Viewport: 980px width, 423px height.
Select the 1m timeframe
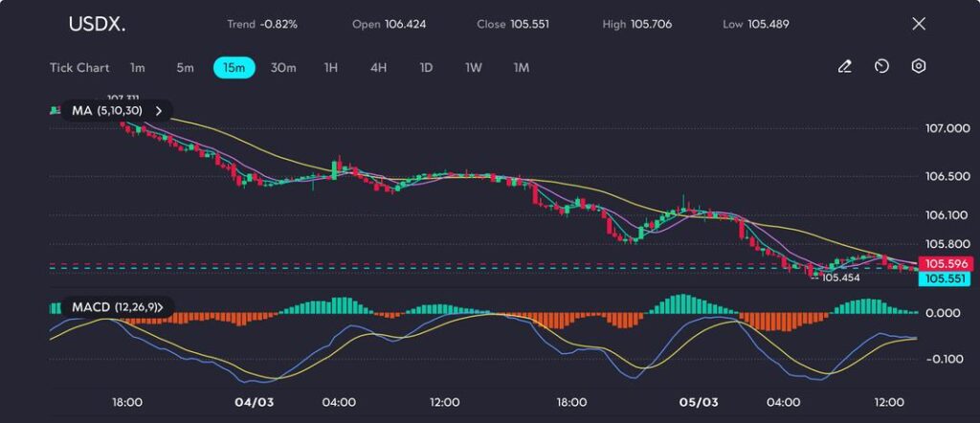click(138, 68)
